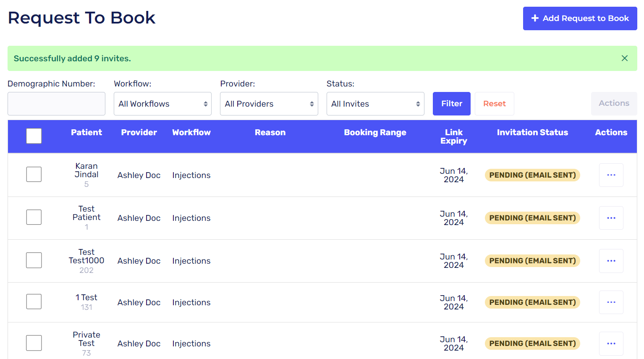Reset the filter fields
The height and width of the screenshot is (359, 644).
coord(494,104)
